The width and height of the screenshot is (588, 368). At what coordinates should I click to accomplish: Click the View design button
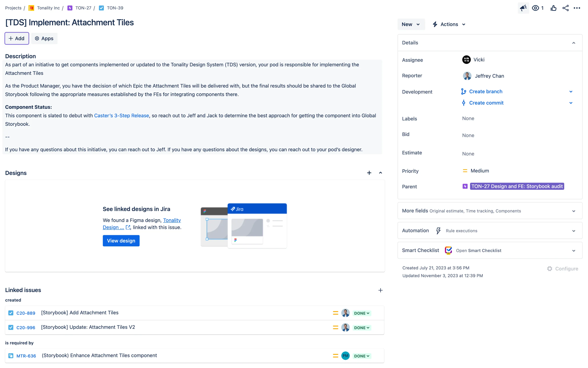(121, 240)
